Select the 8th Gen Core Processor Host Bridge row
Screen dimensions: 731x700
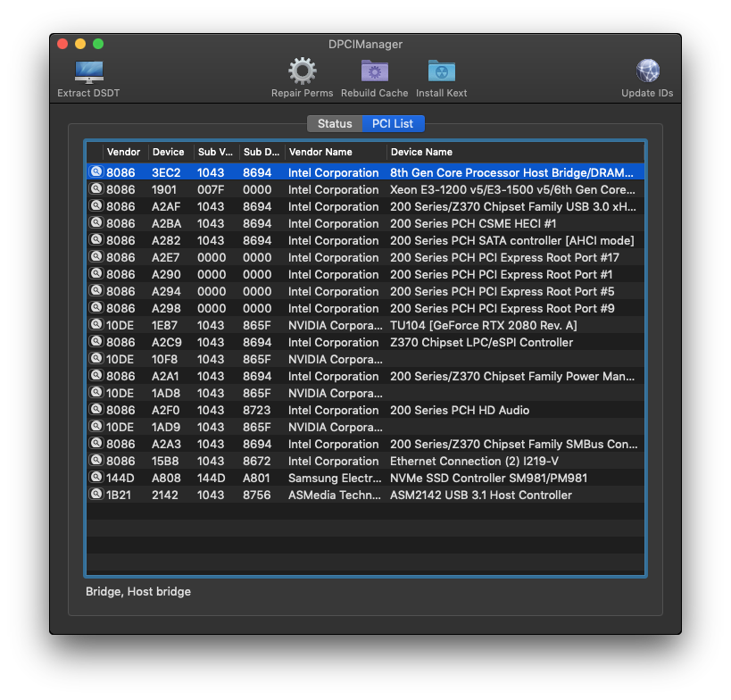pos(366,172)
